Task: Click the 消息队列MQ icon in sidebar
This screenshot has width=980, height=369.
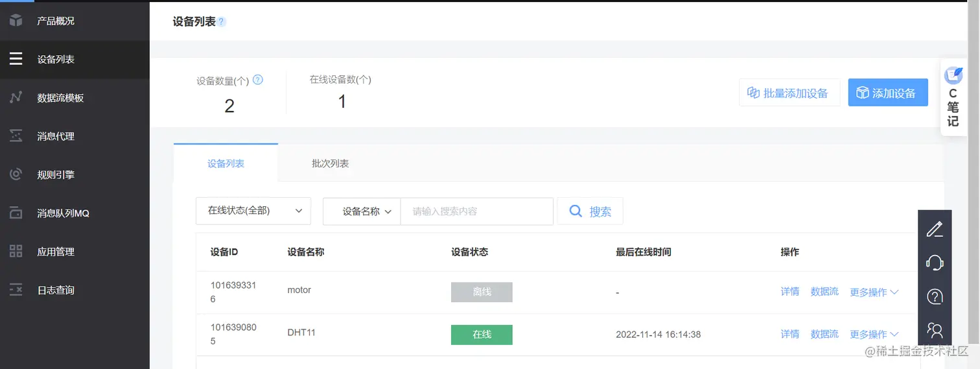Action: (16, 213)
